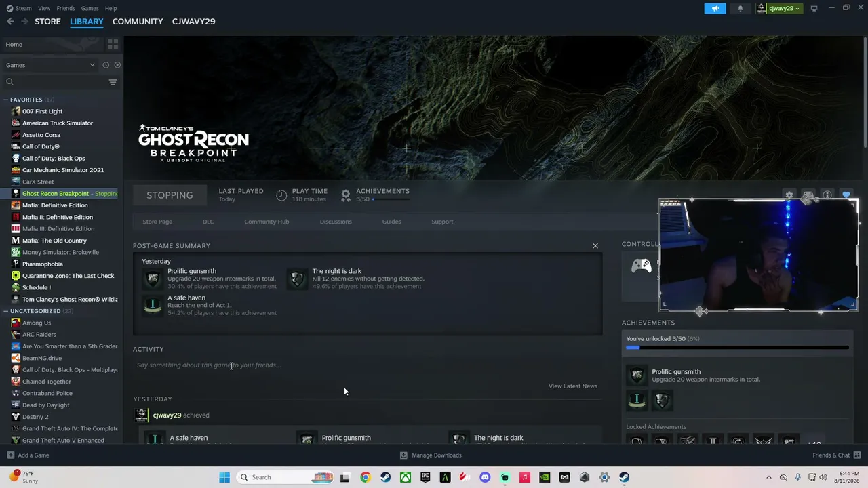
Task: Open the Community Hub link
Action: [x=267, y=222]
